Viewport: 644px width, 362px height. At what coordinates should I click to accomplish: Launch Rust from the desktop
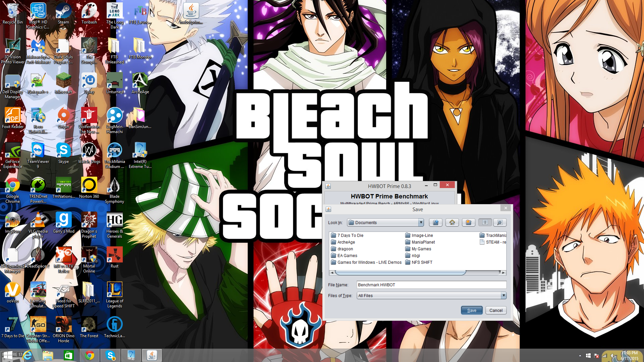point(115,258)
